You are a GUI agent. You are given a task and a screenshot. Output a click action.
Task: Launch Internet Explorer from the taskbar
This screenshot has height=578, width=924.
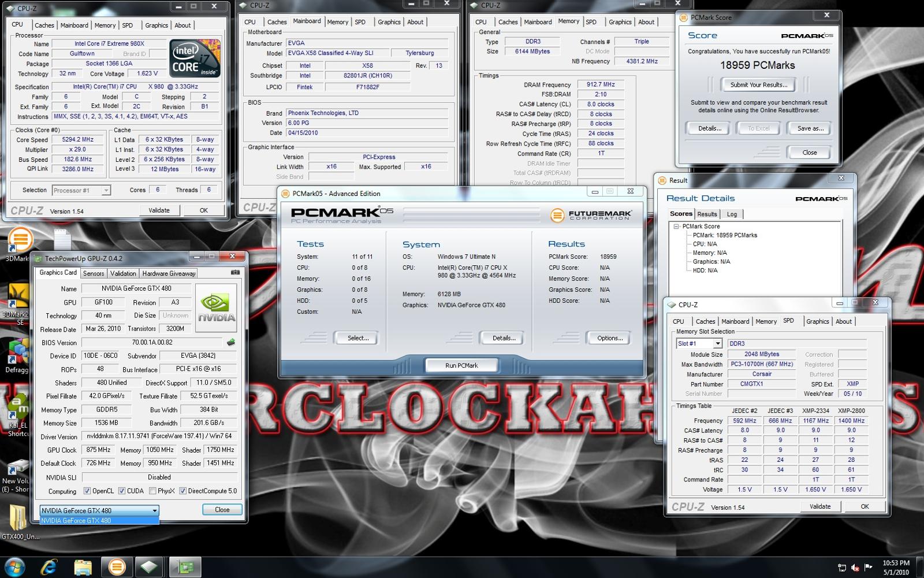coord(49,567)
